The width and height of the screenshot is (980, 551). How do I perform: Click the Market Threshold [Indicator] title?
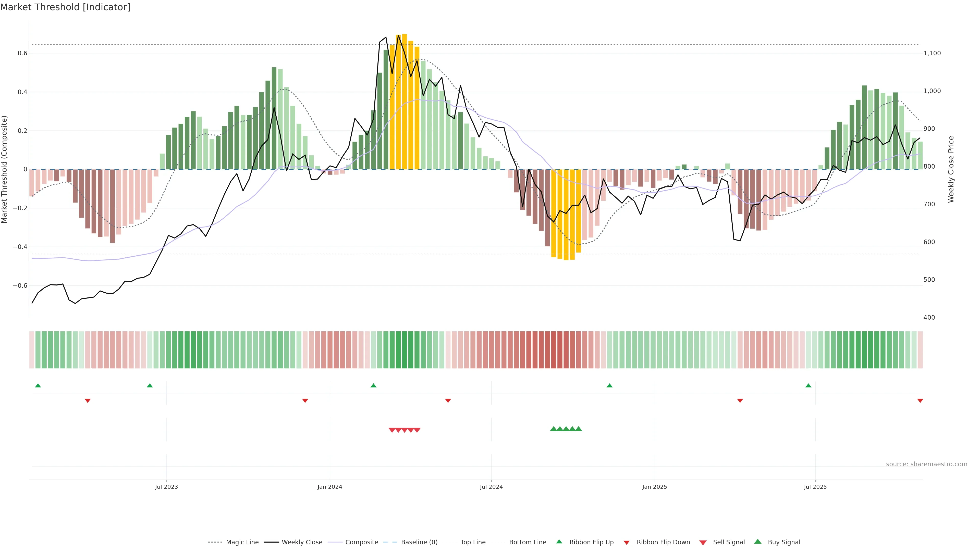point(65,7)
